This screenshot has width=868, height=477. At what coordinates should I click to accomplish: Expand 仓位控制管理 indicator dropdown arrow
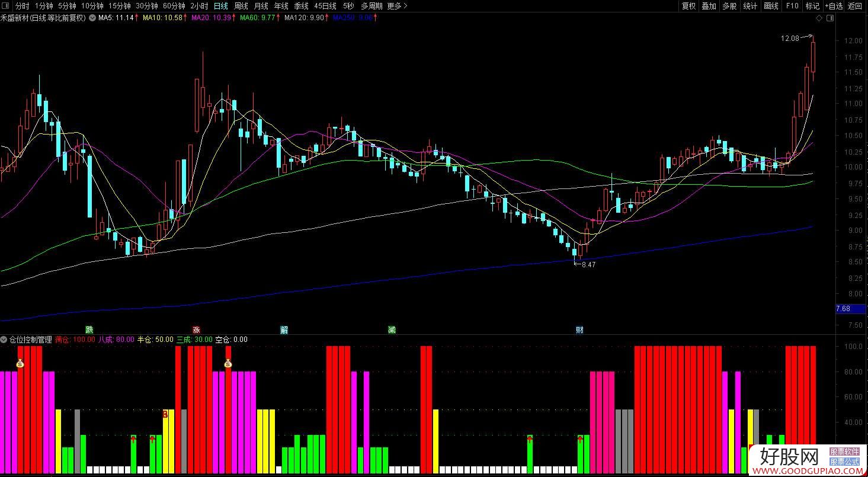4,340
